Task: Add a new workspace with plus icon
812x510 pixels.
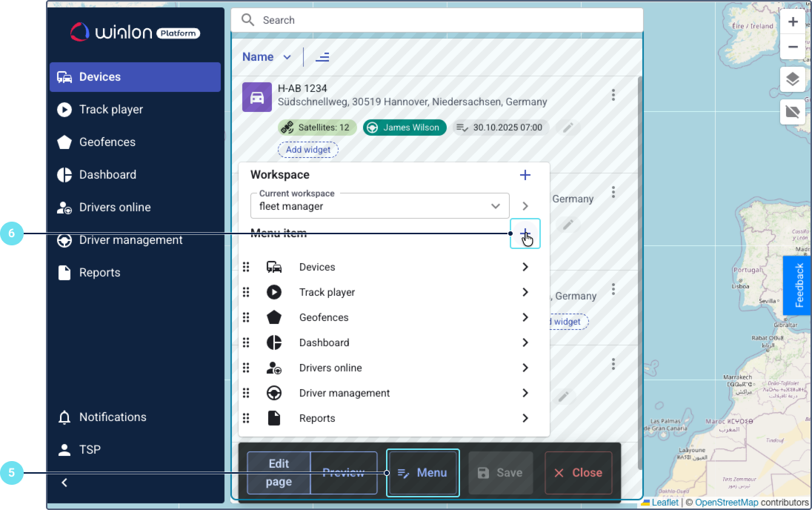Action: point(525,175)
